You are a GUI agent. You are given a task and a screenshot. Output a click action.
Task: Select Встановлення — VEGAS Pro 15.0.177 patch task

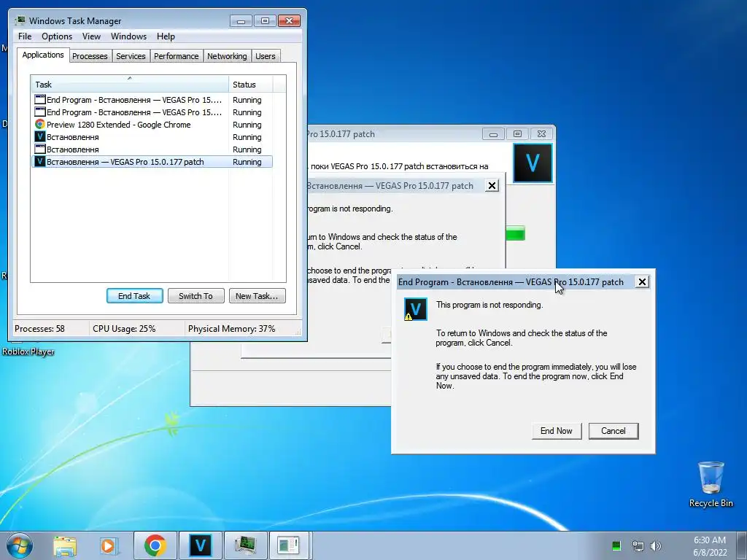(152, 162)
